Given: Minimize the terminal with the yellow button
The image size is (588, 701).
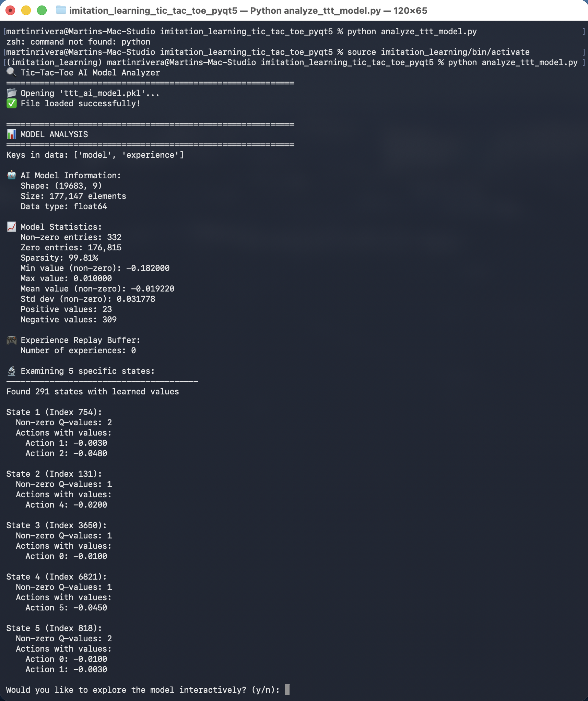Looking at the screenshot, I should (x=26, y=10).
